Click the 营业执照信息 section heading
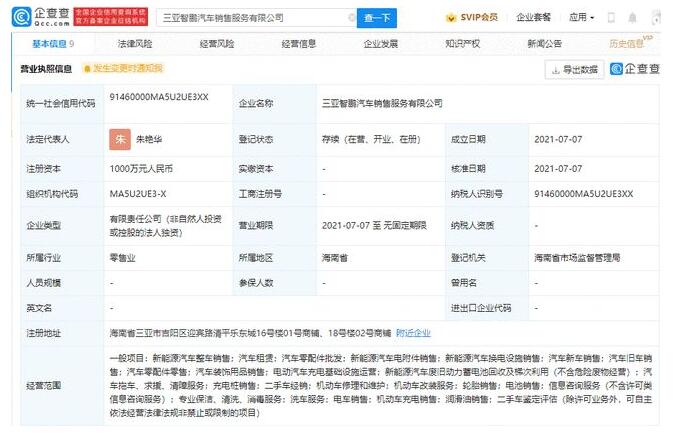 (x=46, y=68)
